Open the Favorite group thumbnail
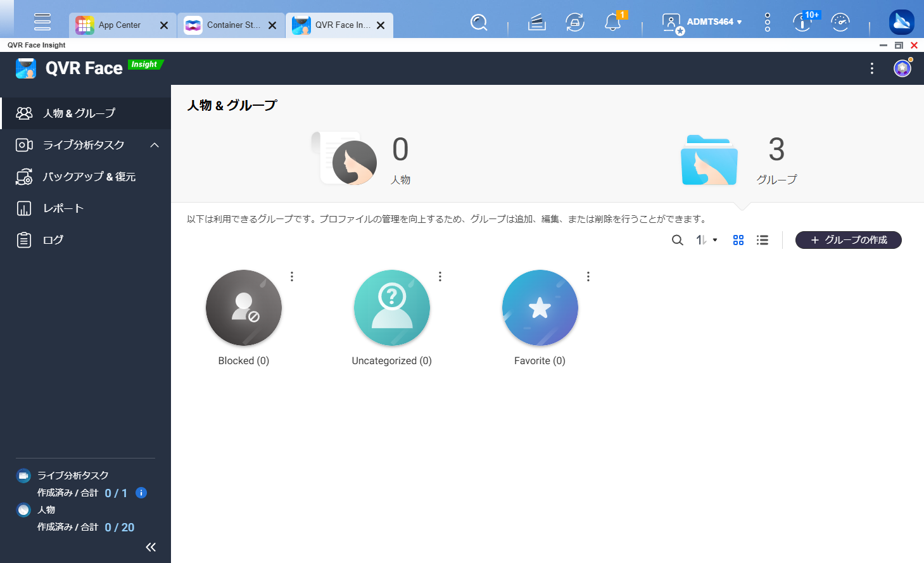 [x=540, y=308]
